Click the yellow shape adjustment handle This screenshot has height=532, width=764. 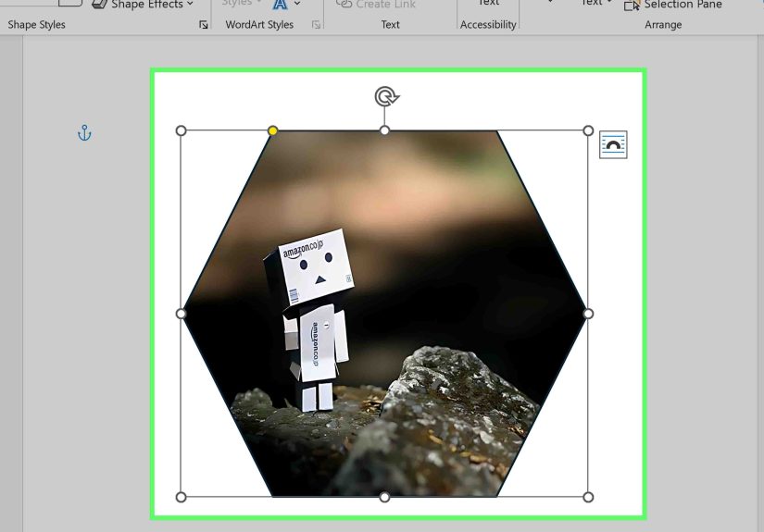273,130
